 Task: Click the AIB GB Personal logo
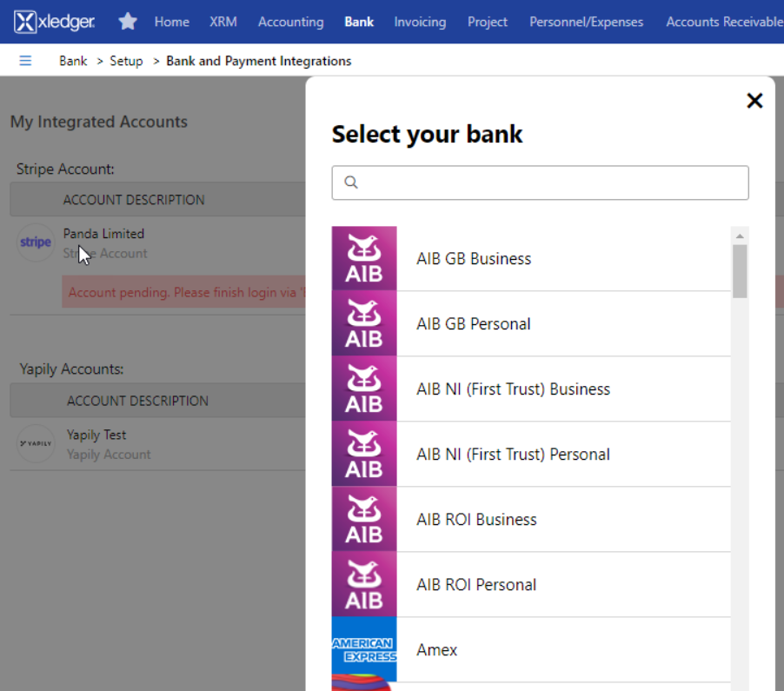click(x=364, y=323)
